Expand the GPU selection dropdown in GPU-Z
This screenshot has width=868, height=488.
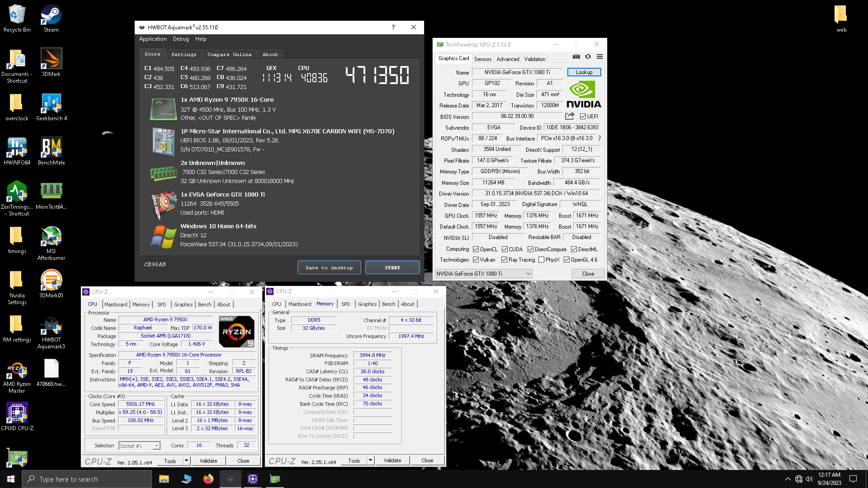(x=483, y=274)
